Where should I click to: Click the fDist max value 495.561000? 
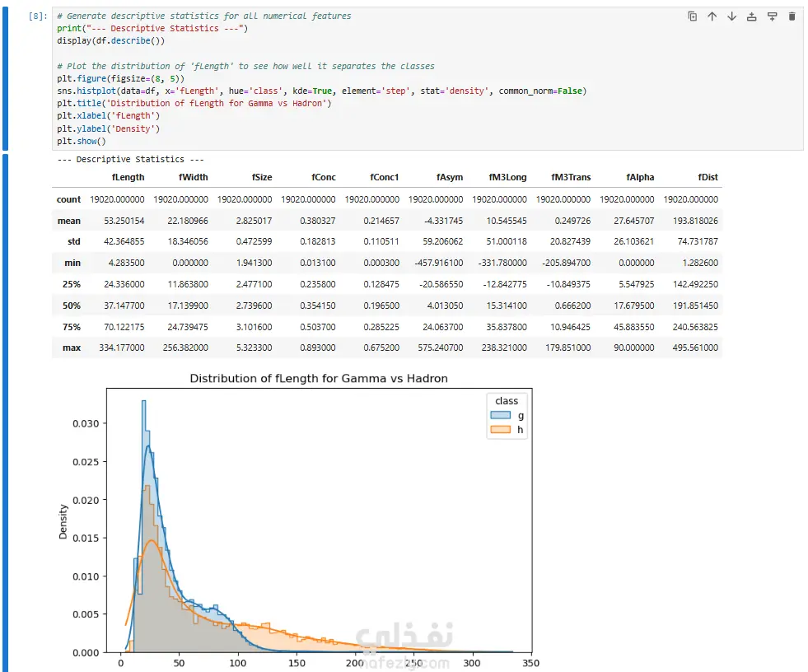tap(695, 348)
